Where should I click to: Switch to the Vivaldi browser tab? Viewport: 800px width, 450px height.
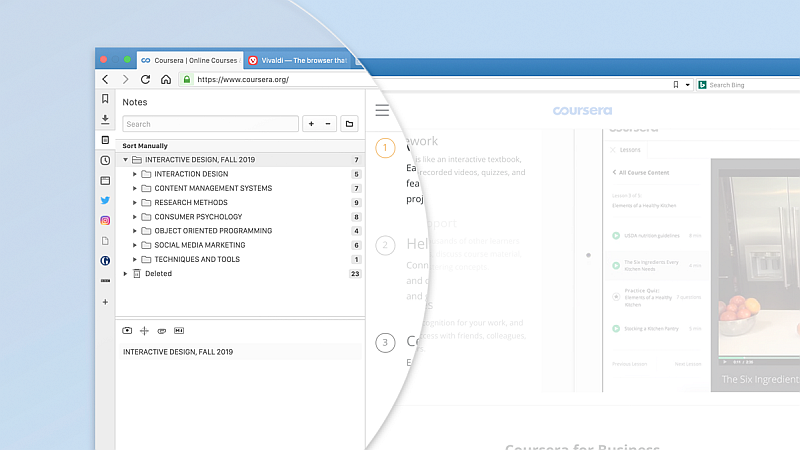[298, 60]
